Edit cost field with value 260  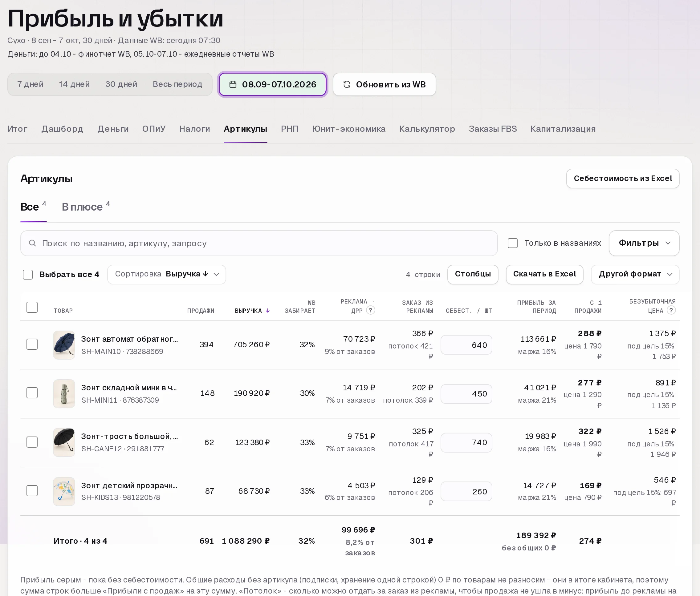pyautogui.click(x=466, y=491)
